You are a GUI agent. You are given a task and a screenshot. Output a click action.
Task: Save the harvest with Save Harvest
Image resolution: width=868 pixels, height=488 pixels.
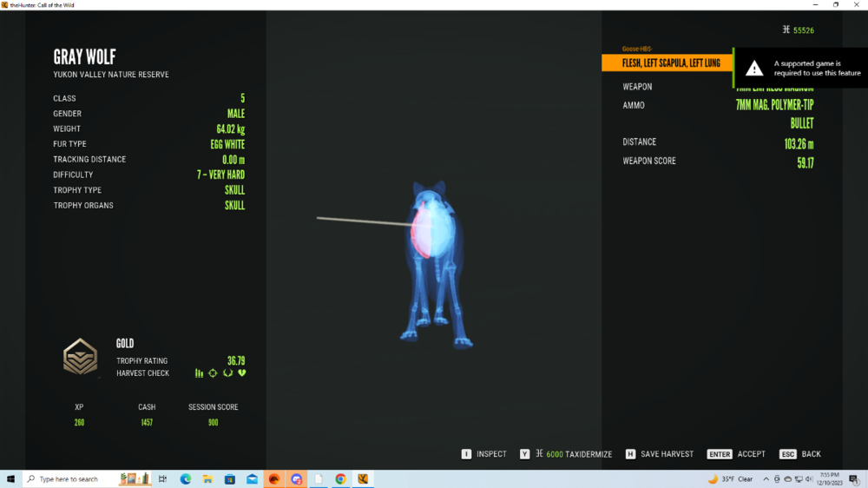coord(659,454)
